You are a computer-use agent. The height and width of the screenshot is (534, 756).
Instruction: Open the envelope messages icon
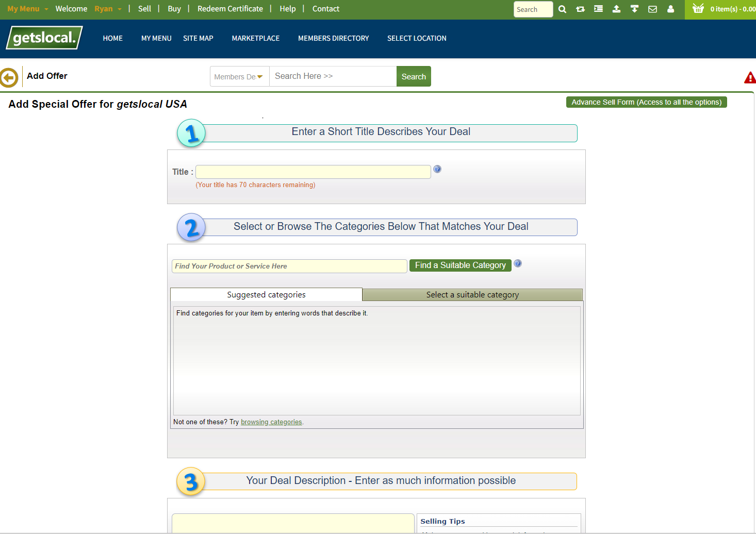pos(652,9)
